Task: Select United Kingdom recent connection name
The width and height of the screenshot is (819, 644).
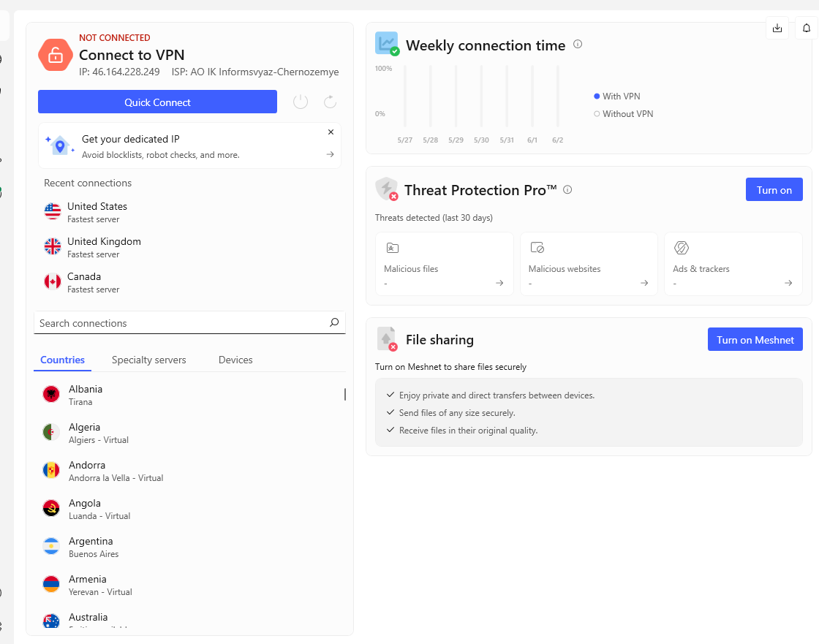Action: click(104, 241)
